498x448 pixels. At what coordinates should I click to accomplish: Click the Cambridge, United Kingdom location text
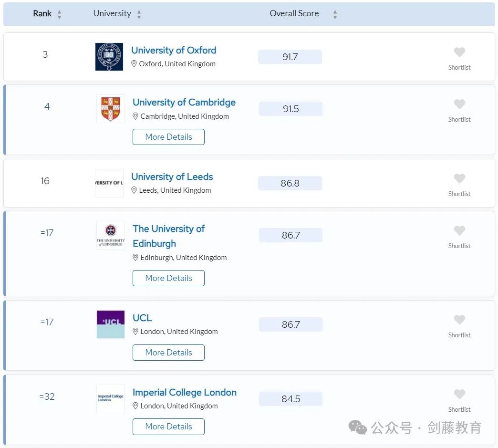click(185, 116)
